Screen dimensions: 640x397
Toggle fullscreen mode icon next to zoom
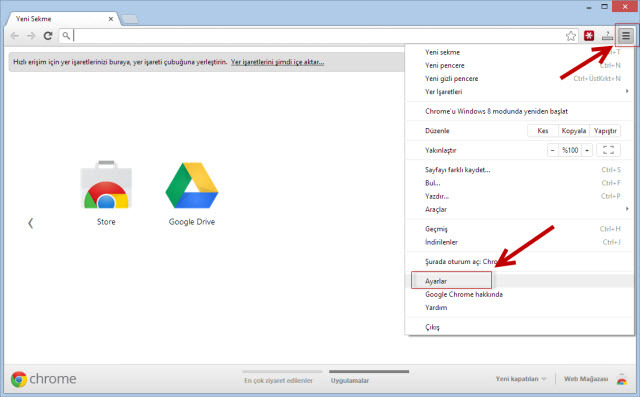tap(608, 150)
